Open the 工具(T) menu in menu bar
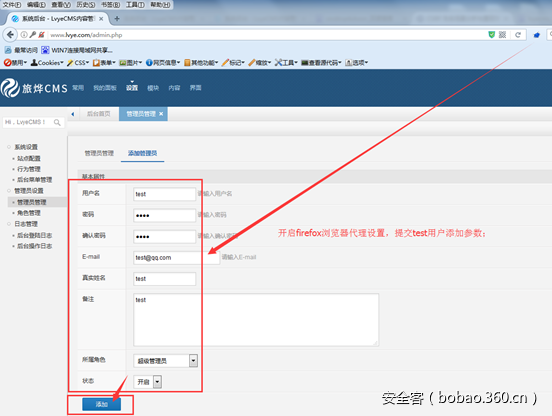Screen dimensions: 552x416 135,5
